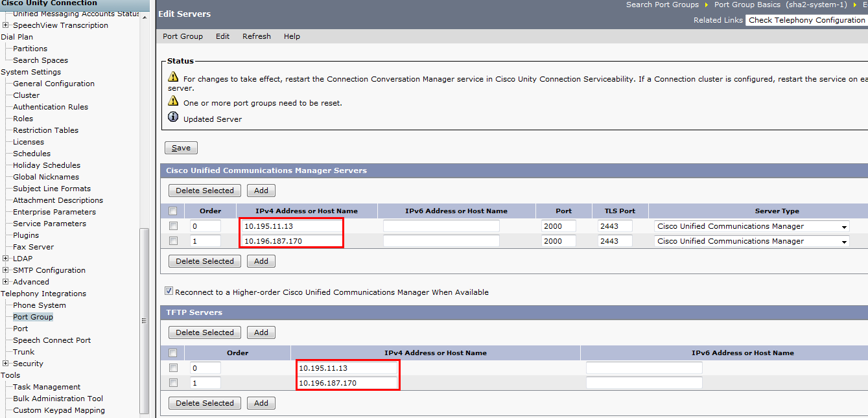Open Phone System under Telephony Integrations
868x418 pixels.
point(40,305)
